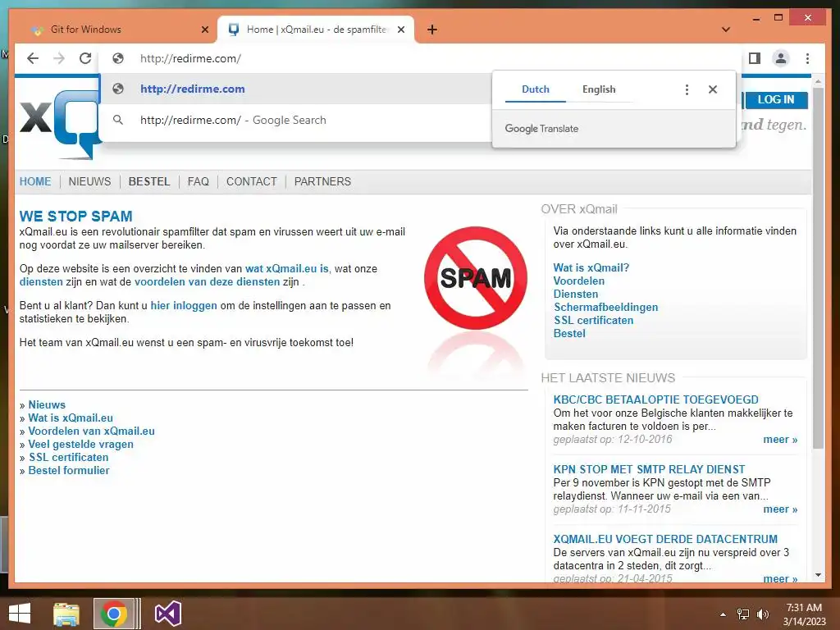Click the xQmail logo
Image resolution: width=840 pixels, height=630 pixels.
point(60,125)
